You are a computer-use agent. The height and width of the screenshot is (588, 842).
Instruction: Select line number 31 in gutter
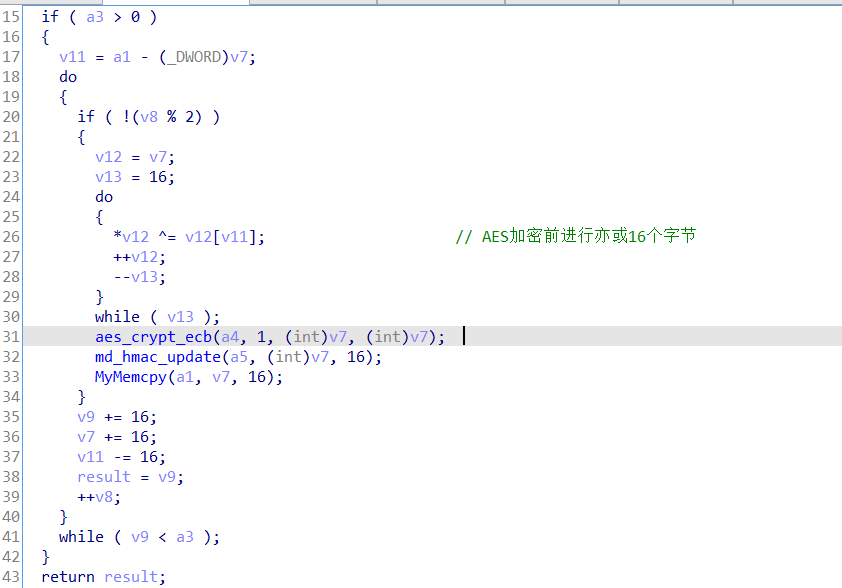coord(11,337)
